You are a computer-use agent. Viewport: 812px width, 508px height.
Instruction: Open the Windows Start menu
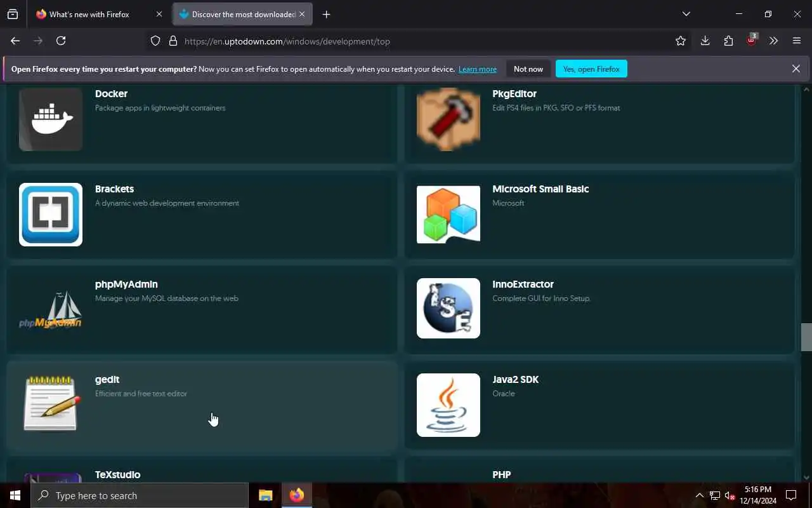[15, 495]
